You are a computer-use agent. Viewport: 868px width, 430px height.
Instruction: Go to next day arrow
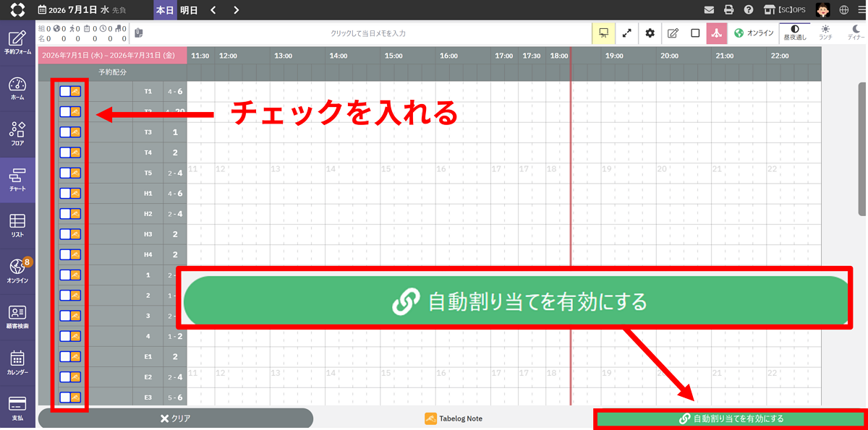click(x=237, y=10)
